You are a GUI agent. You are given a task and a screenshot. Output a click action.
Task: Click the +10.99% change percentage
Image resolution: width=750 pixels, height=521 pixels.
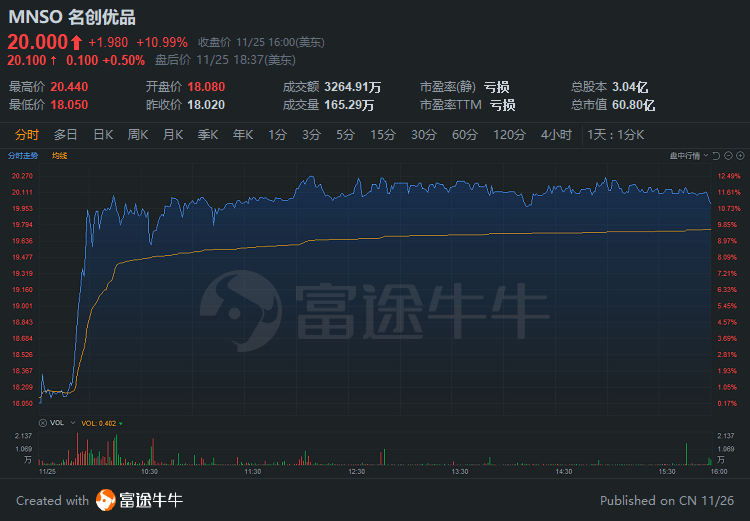tap(162, 43)
